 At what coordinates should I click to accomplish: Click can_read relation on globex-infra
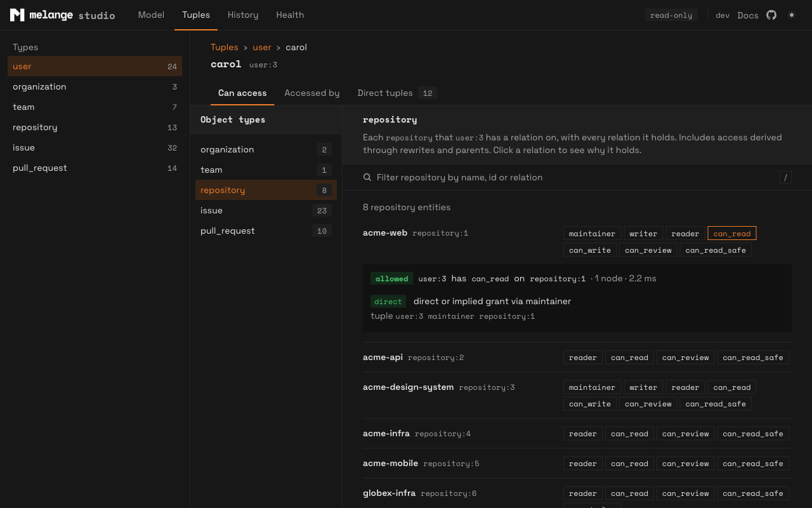[629, 493]
